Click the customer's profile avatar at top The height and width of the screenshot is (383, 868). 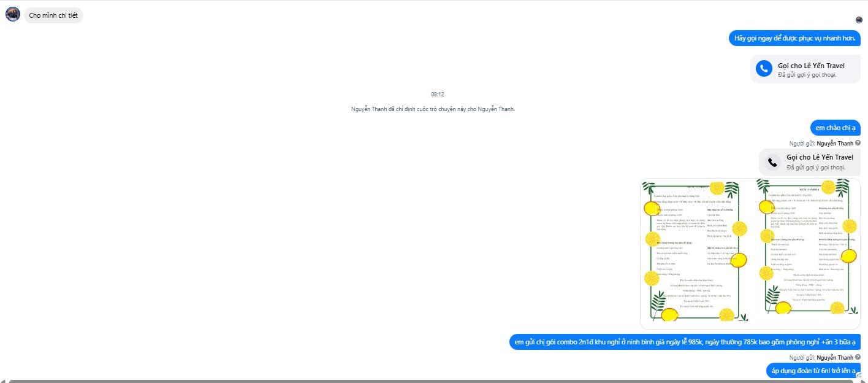(x=13, y=14)
